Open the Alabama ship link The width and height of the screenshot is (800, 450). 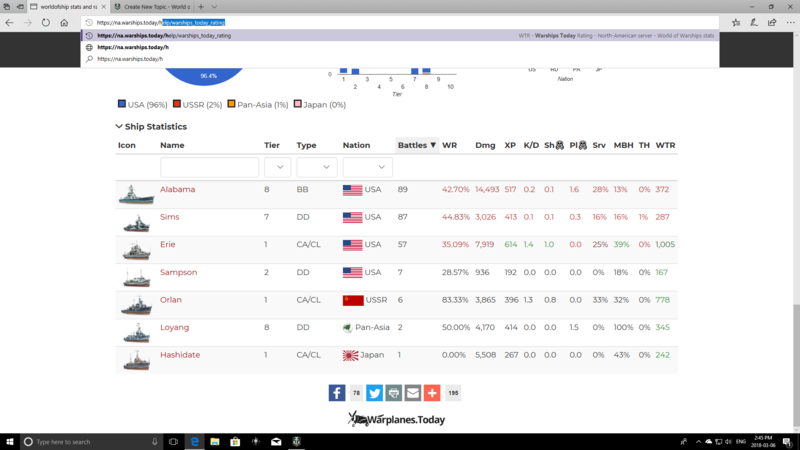tap(178, 189)
